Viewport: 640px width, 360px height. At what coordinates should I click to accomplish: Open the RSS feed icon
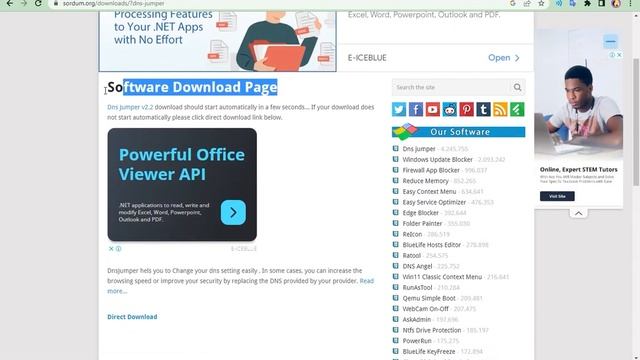(x=500, y=109)
